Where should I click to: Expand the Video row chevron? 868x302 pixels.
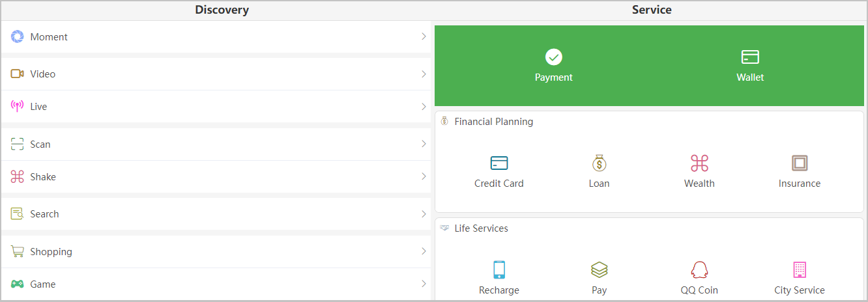[x=424, y=74]
